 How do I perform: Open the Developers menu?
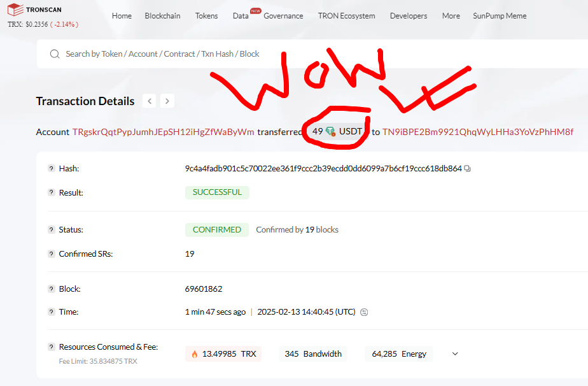point(409,16)
